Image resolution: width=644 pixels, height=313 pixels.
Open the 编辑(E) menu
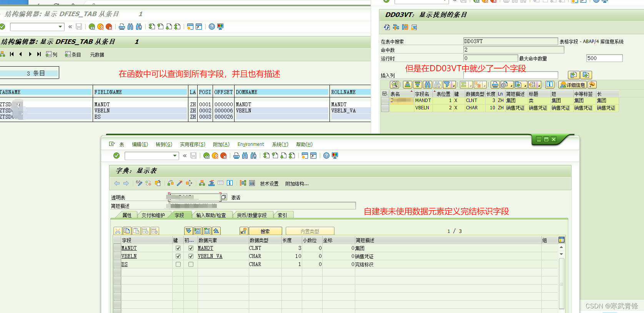pos(140,144)
